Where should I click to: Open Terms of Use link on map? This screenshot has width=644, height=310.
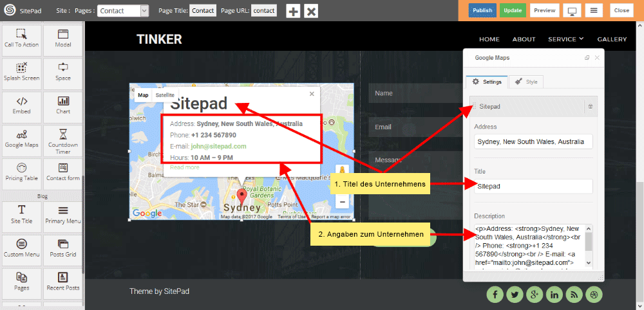[x=292, y=217]
